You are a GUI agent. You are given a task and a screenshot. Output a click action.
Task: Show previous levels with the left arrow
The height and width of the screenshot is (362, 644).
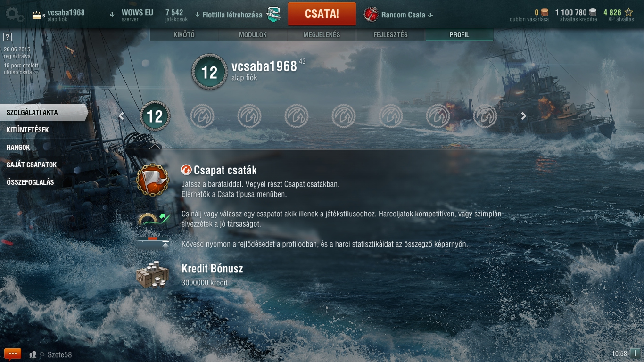(x=121, y=116)
